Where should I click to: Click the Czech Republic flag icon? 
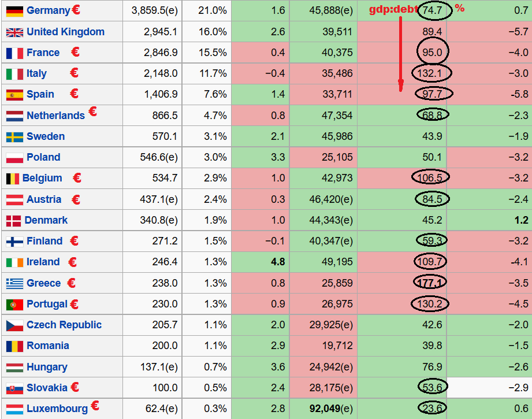click(x=14, y=325)
